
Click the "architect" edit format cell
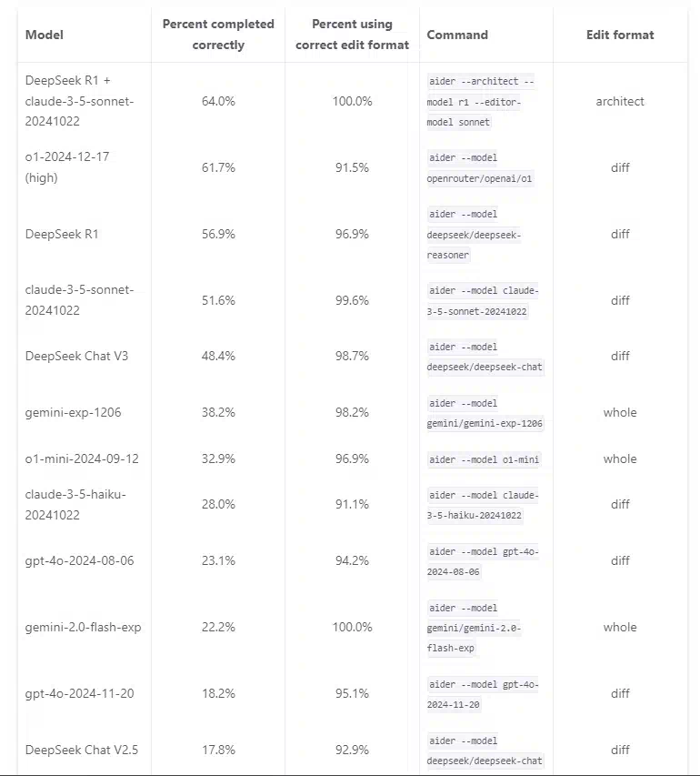[x=620, y=101]
